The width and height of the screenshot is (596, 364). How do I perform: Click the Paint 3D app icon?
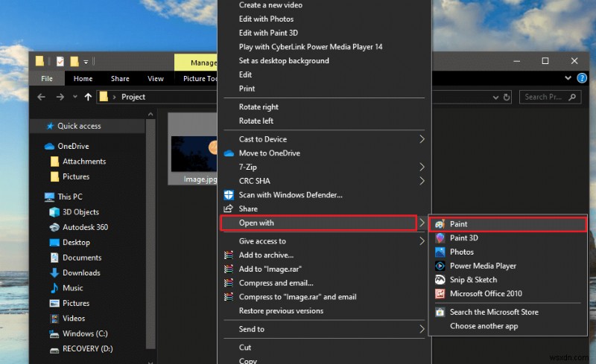coord(440,238)
